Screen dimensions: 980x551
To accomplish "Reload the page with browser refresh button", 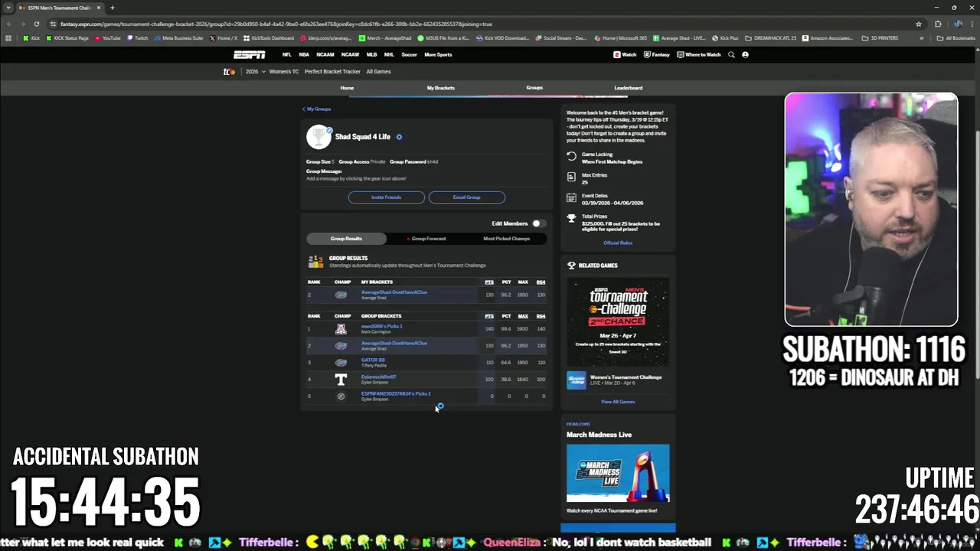I will coord(36,24).
